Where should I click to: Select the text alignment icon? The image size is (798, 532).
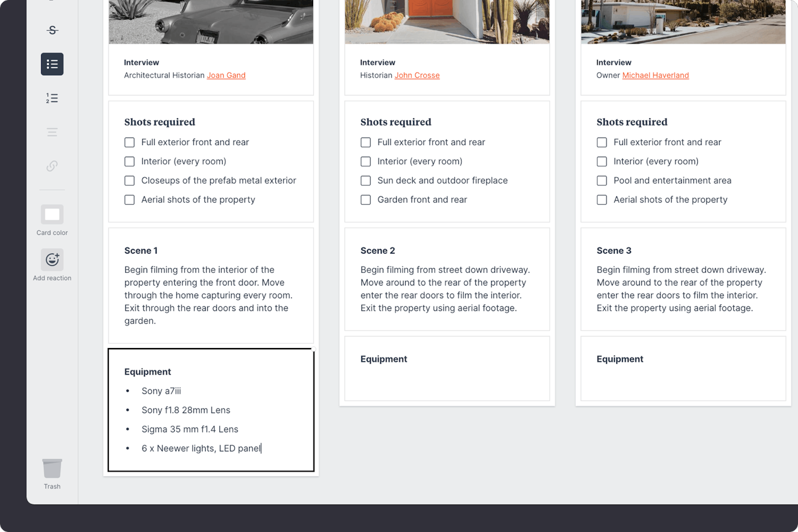[52, 132]
